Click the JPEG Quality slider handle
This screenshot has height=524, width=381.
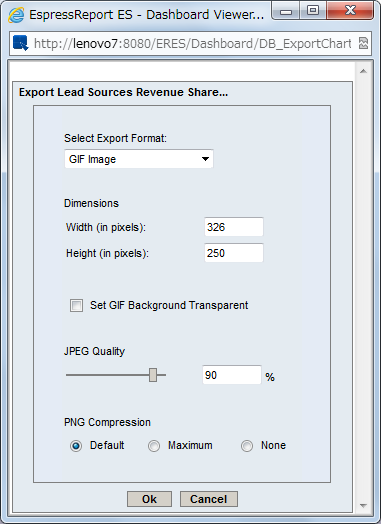pos(153,375)
